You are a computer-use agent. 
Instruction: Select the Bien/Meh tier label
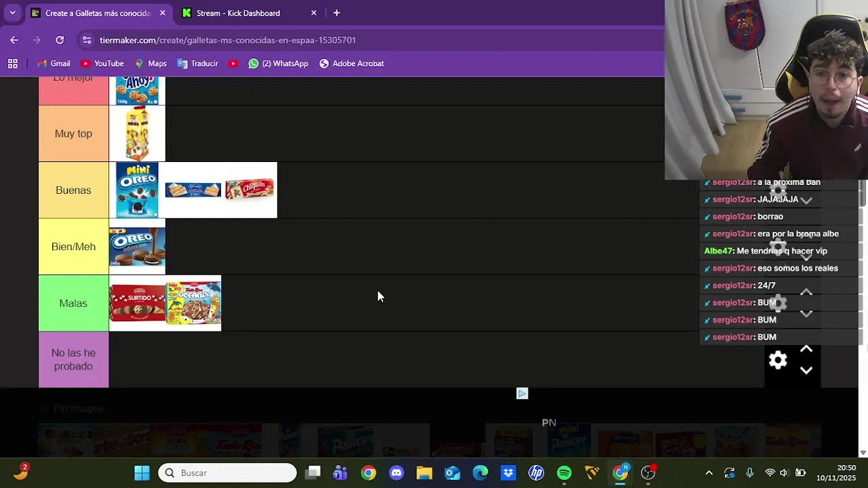[x=73, y=247]
